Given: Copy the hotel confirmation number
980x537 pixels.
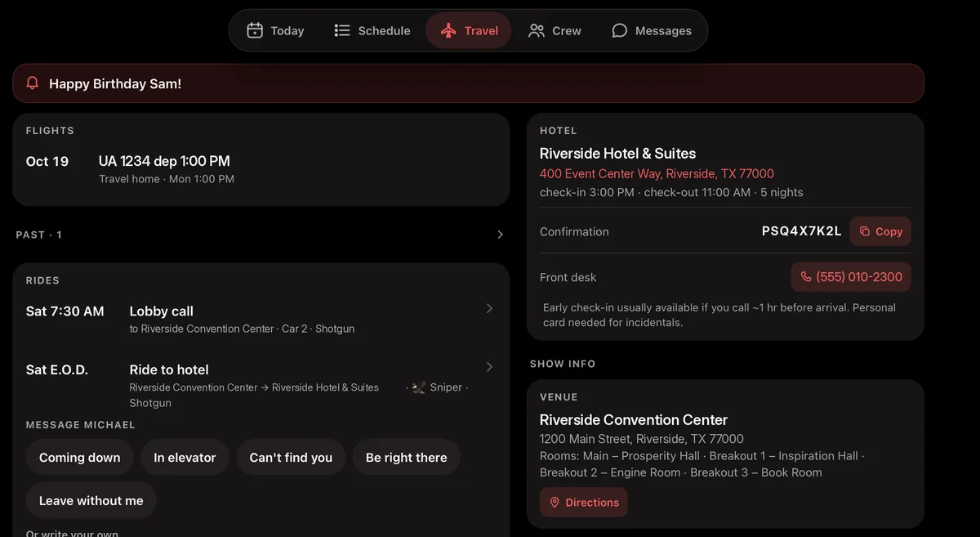Looking at the screenshot, I should click(x=880, y=231).
